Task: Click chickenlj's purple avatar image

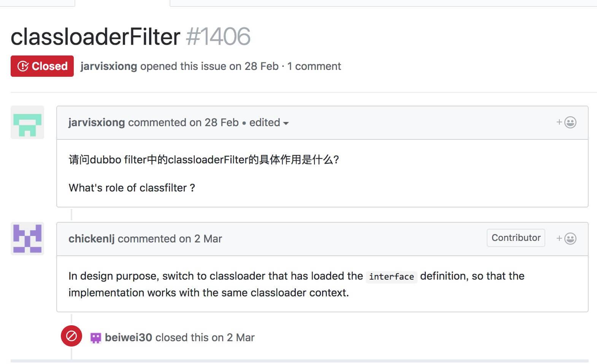Action: (x=27, y=239)
